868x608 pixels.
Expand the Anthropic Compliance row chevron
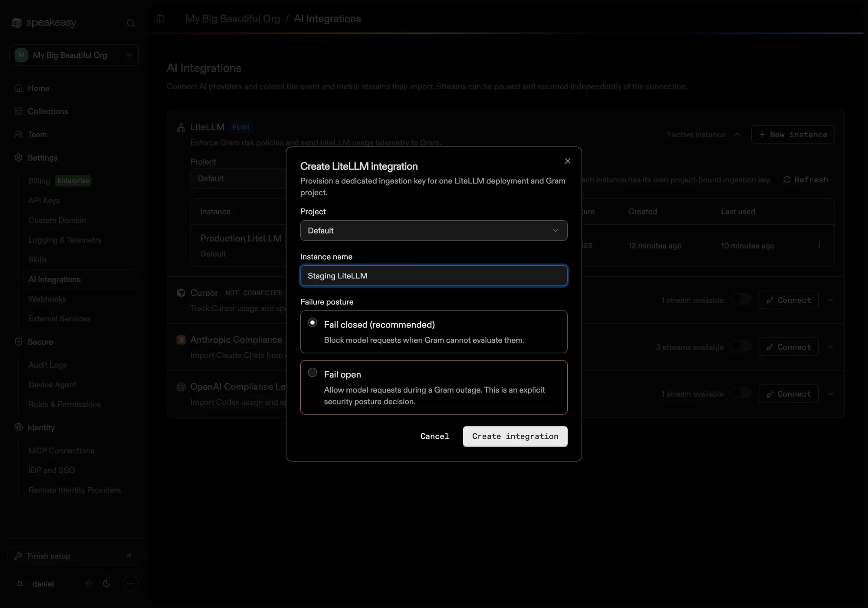(830, 347)
